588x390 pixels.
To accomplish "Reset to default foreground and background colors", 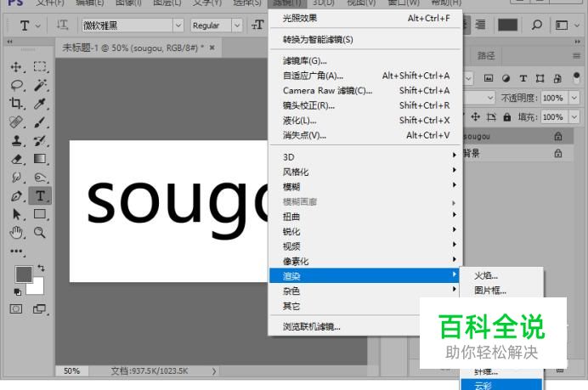I will (x=17, y=291).
